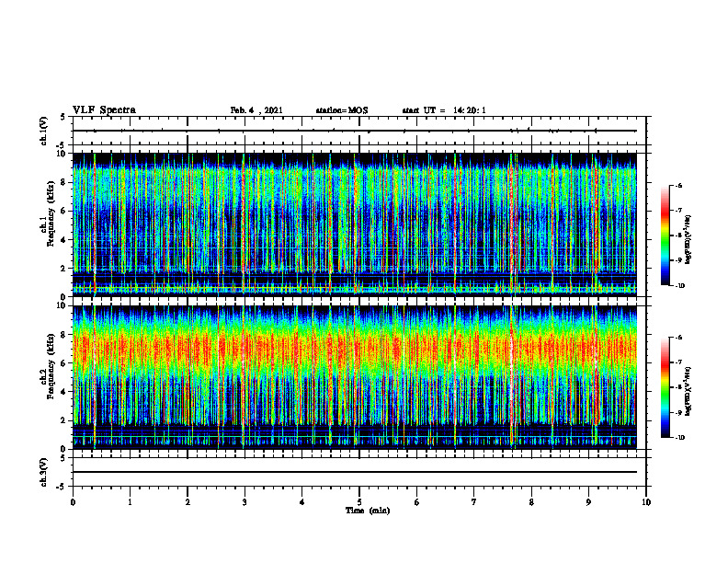Click the "5" tick on ch.1(V) axis

coord(64,117)
